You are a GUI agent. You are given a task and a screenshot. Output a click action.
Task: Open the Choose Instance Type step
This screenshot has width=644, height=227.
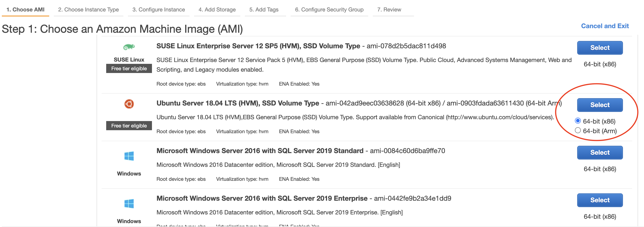point(89,10)
